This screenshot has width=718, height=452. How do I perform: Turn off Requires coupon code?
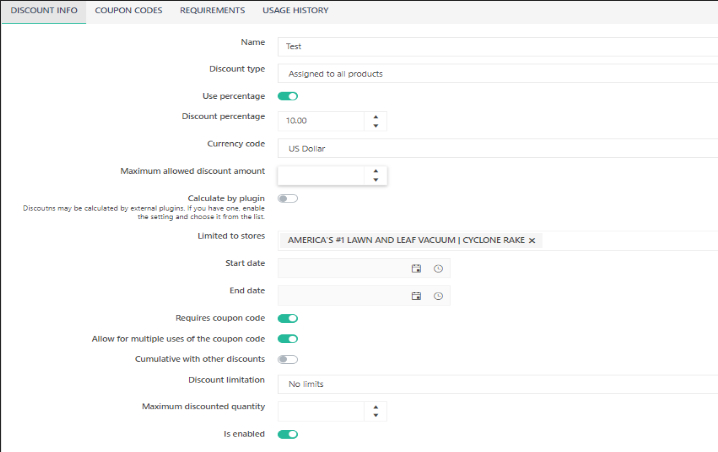click(288, 319)
